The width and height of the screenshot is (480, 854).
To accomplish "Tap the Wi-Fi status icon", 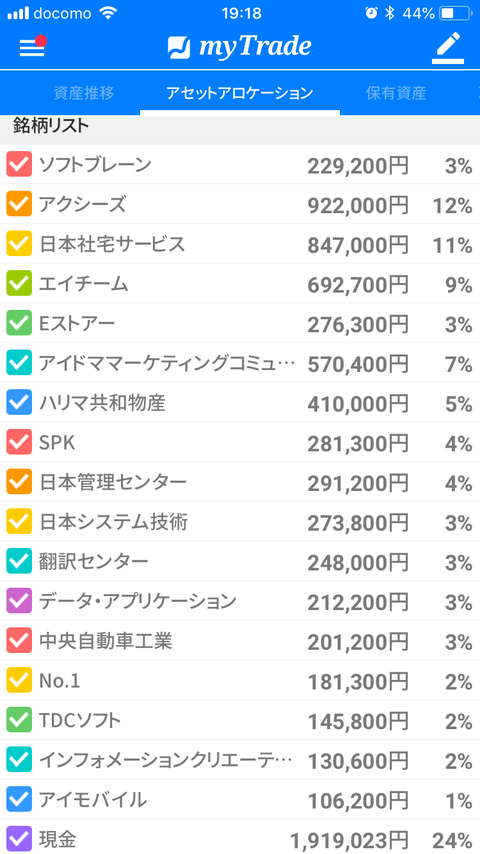I will 110,13.
